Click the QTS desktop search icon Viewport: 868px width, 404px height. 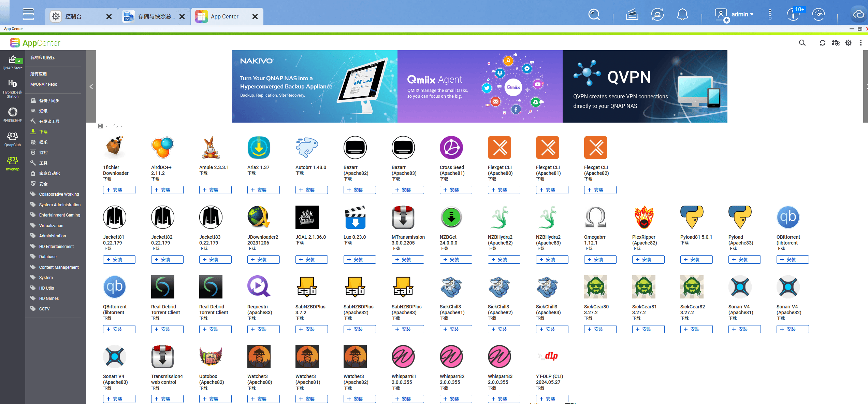click(594, 14)
